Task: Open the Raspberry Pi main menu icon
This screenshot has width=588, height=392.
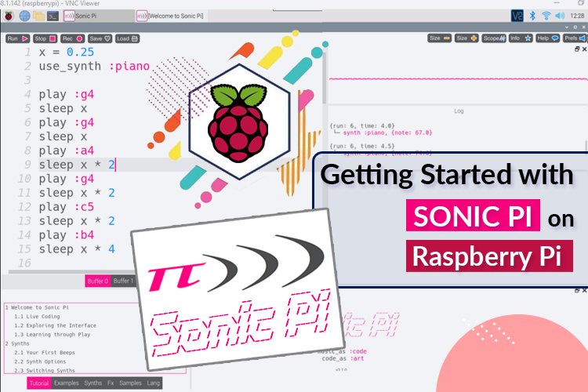Action: [x=9, y=16]
